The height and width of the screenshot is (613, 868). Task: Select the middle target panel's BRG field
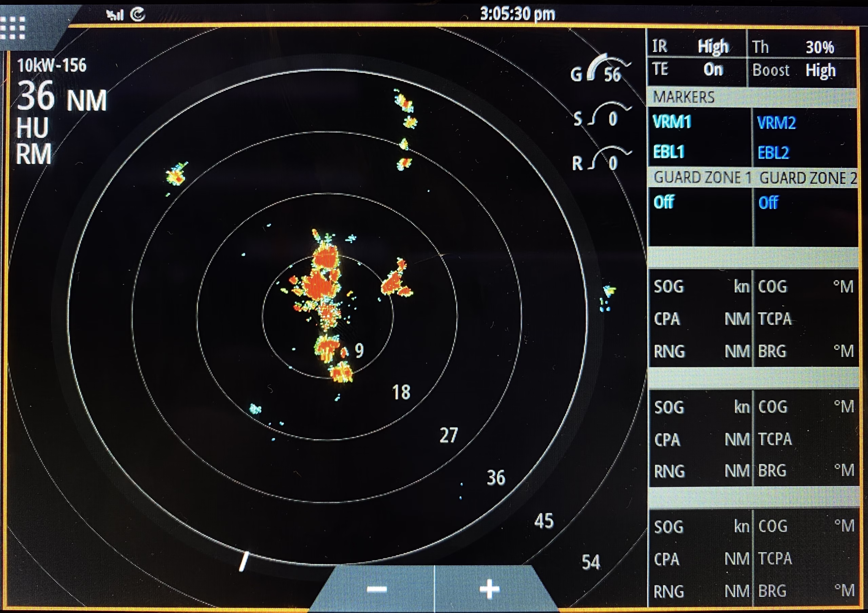pos(806,471)
